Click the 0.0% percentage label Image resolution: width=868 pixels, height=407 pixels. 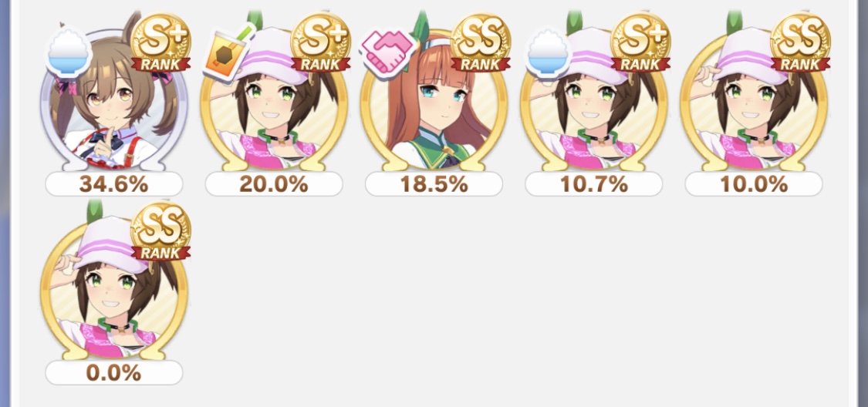tap(114, 373)
